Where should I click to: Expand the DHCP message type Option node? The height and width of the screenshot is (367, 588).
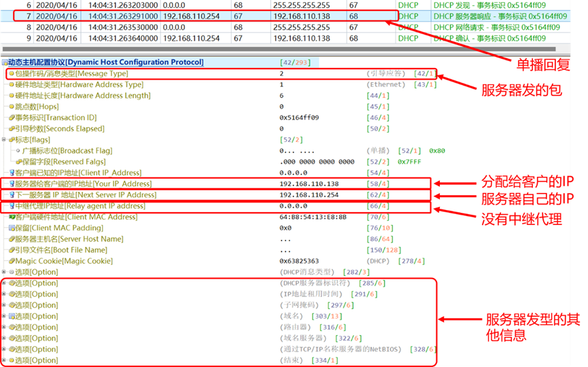(x=4, y=272)
